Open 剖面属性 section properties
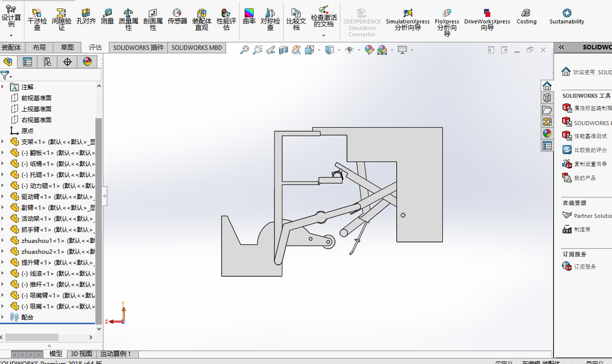This screenshot has width=612, height=364. click(x=153, y=19)
